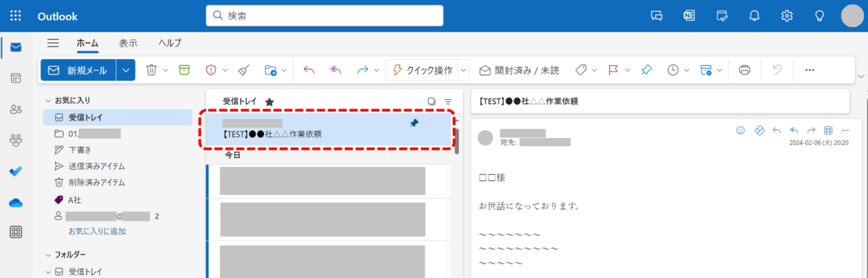The width and height of the screenshot is (868, 278).
Task: Toggle 開封済み / 未読 read state
Action: pyautogui.click(x=519, y=70)
